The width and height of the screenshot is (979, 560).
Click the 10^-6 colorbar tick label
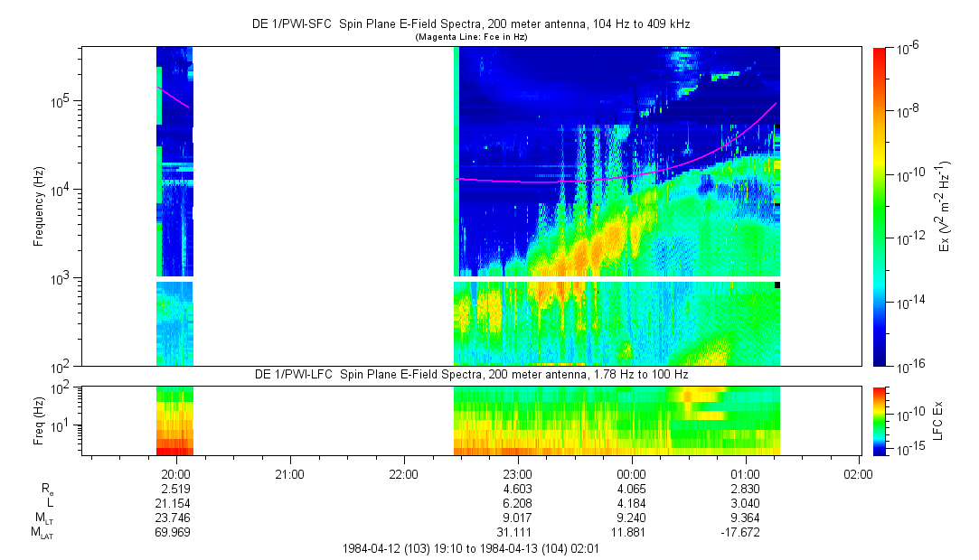tap(908, 49)
